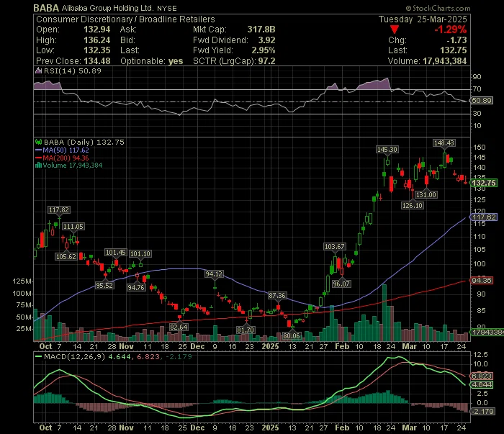Click the 117.62 moving average tag on the axis

pyautogui.click(x=484, y=217)
